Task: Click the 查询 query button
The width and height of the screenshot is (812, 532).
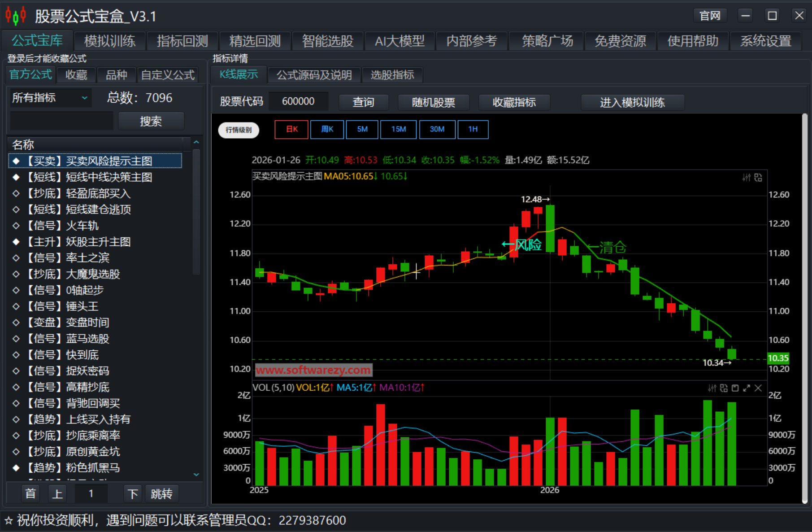Action: tap(364, 102)
